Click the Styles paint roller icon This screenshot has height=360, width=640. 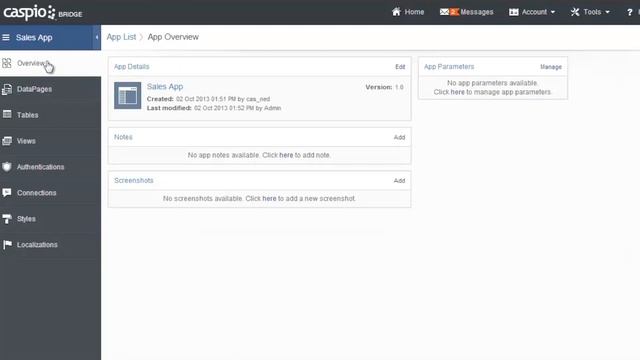pyautogui.click(x=7, y=219)
